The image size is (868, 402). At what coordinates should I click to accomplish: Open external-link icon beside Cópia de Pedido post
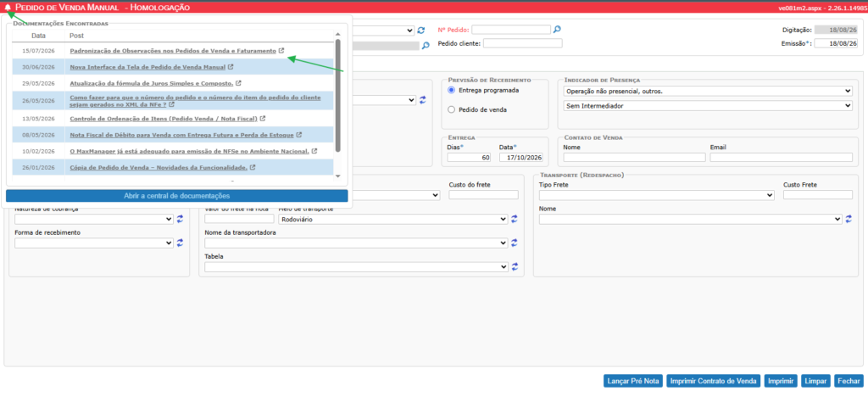(253, 167)
